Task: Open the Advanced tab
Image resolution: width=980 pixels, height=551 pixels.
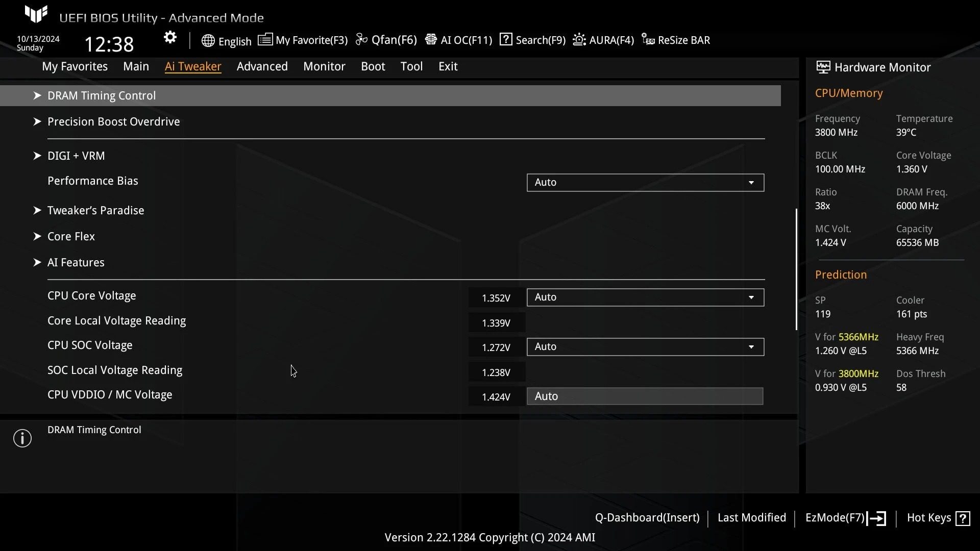Action: [262, 66]
